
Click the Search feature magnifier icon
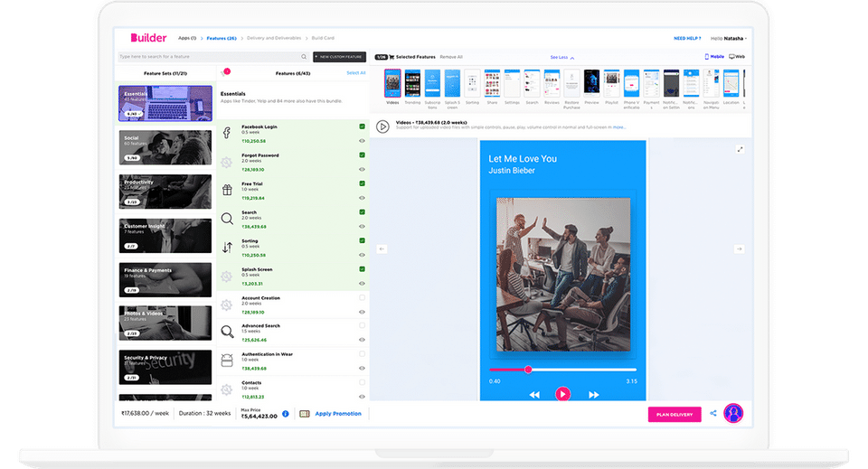227,219
